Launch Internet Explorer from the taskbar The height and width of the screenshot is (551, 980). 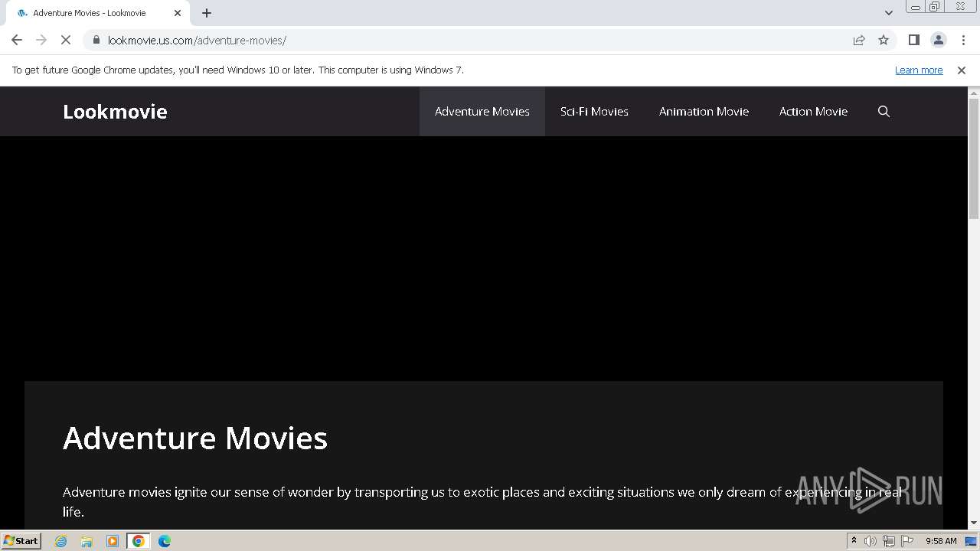point(61,541)
